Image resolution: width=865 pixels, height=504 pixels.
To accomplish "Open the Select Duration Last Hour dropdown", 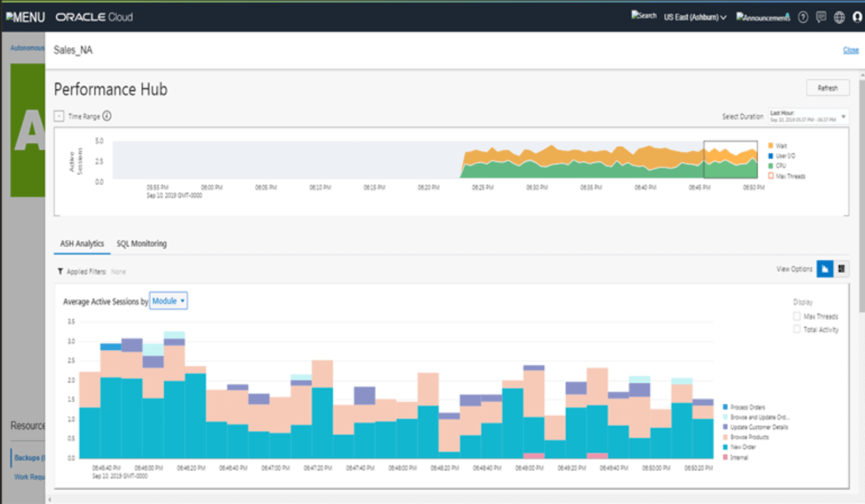I will click(x=807, y=116).
